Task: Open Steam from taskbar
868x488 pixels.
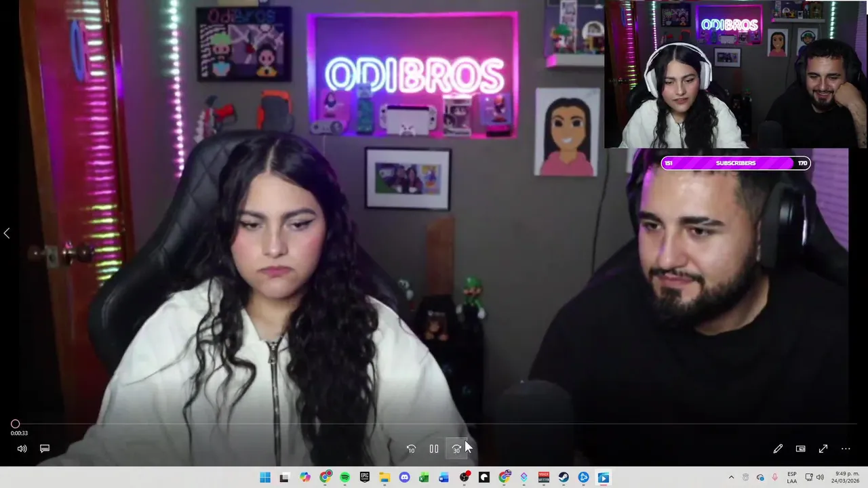Action: click(564, 478)
